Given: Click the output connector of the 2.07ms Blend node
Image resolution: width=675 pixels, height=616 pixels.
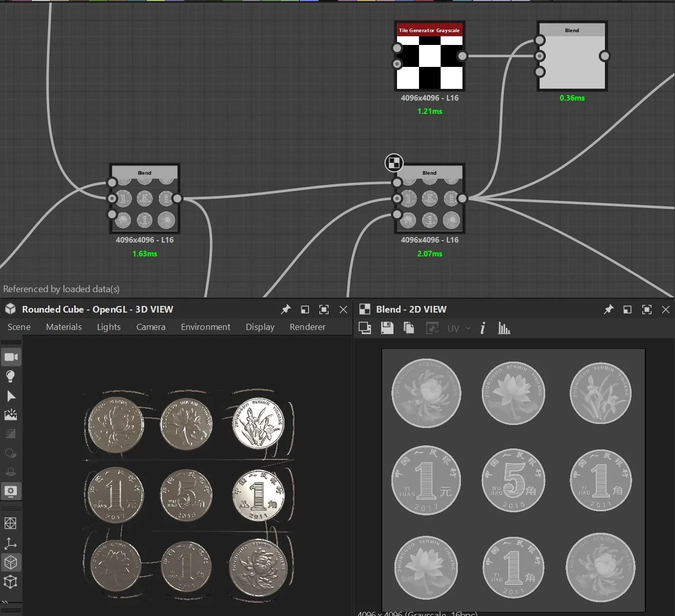Looking at the screenshot, I should pyautogui.click(x=462, y=198).
